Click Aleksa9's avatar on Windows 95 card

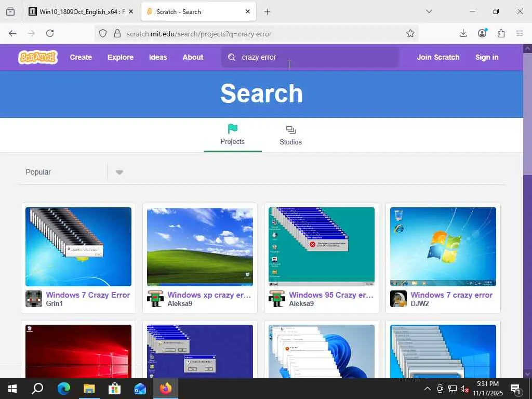[x=277, y=299]
